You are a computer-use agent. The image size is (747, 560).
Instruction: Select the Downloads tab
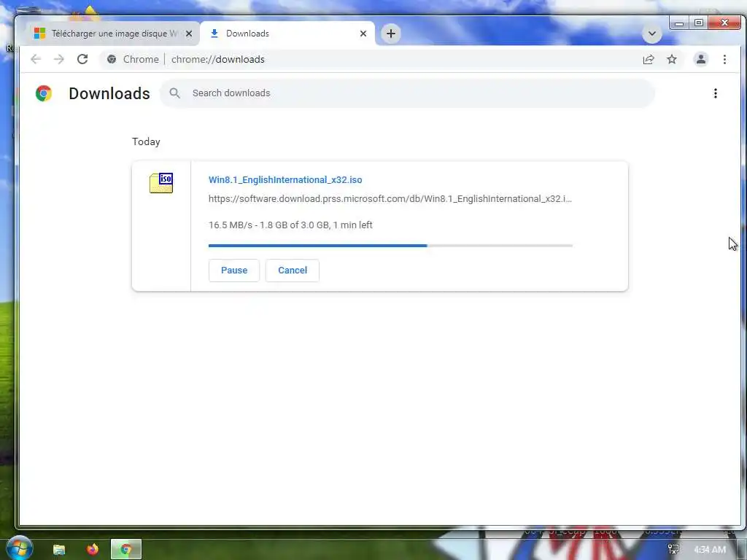(287, 34)
